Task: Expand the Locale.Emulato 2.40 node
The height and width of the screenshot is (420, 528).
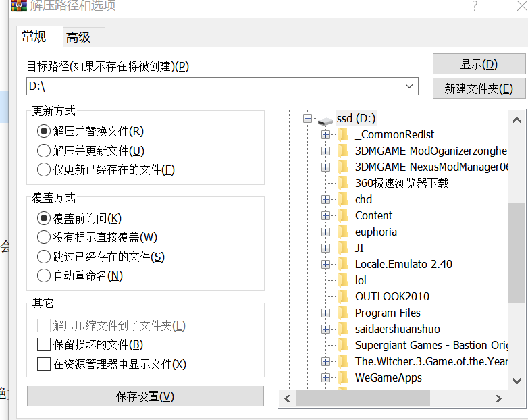Action: coord(325,264)
